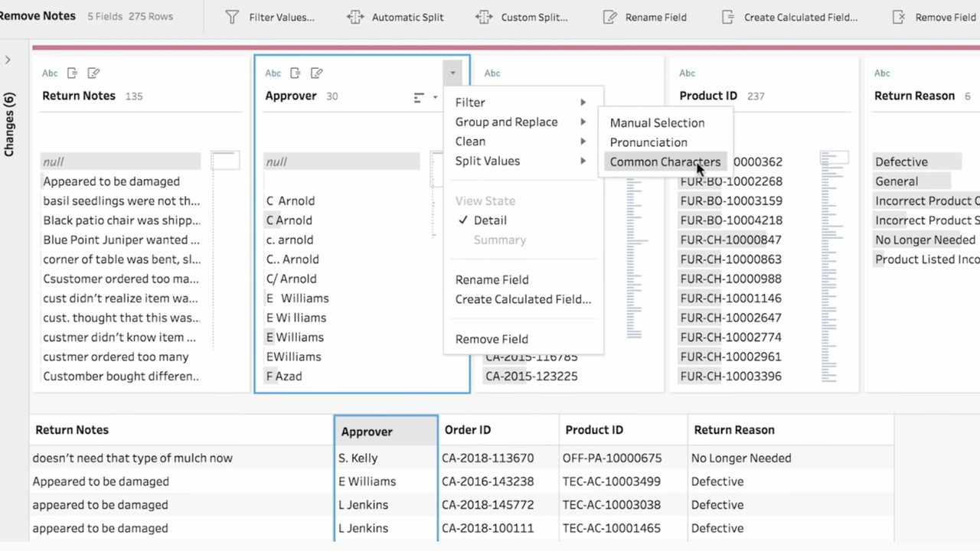Click the sort icon next to Approver count
This screenshot has width=980, height=551.
point(419,98)
